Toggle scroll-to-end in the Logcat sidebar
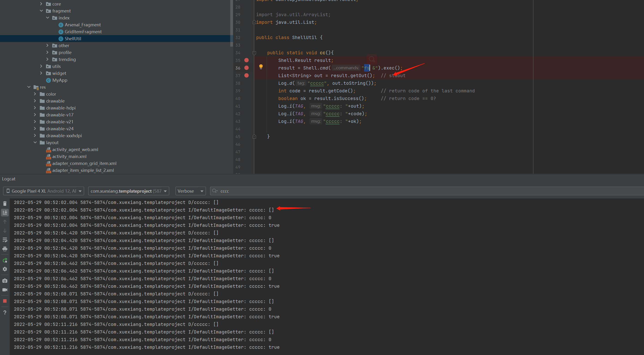 5,212
